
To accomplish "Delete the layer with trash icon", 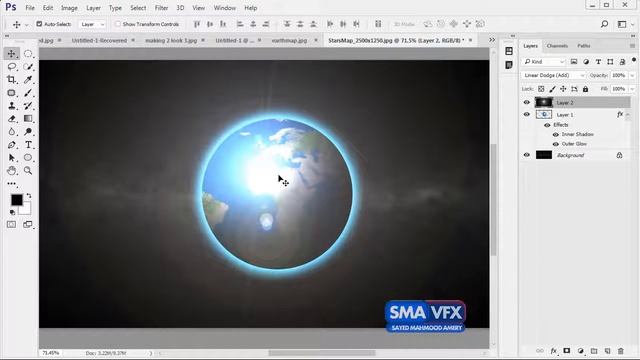I will coord(621,351).
